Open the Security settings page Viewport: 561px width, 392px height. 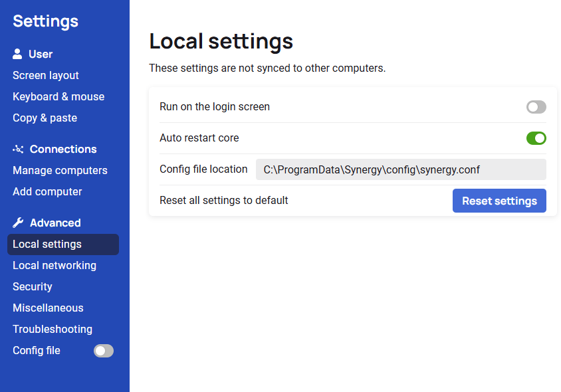(x=32, y=286)
